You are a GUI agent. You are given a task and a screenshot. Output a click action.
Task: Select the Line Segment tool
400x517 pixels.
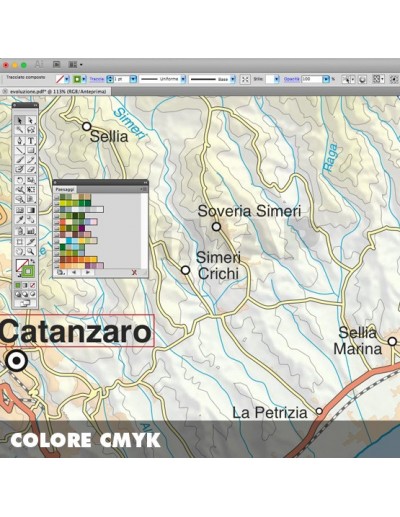click(x=20, y=150)
